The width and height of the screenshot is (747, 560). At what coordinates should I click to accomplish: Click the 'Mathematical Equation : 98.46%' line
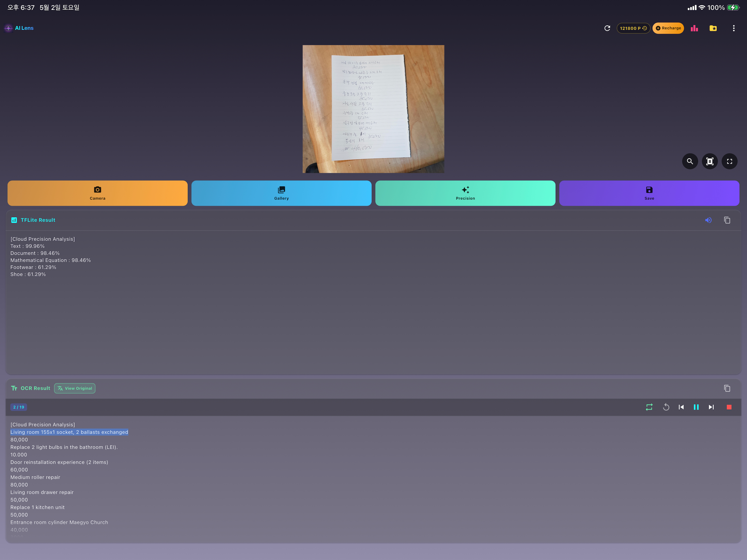coord(51,260)
